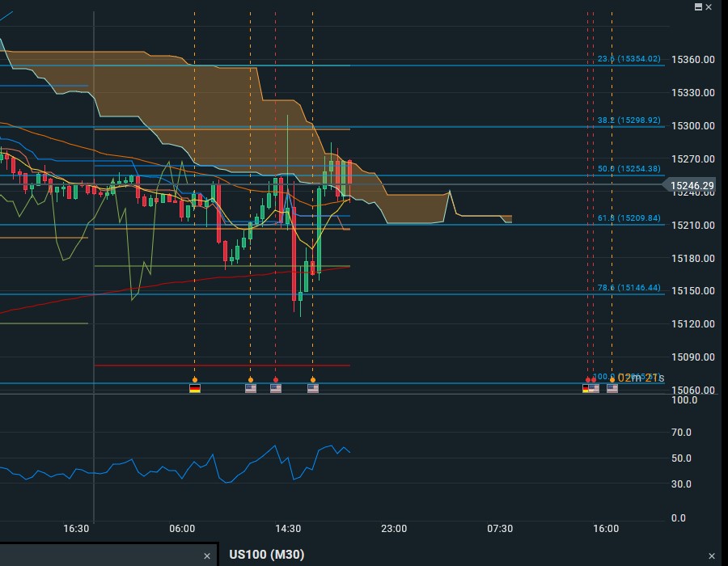Open the German flag event near 16:00
728x566 pixels.
(x=586, y=388)
